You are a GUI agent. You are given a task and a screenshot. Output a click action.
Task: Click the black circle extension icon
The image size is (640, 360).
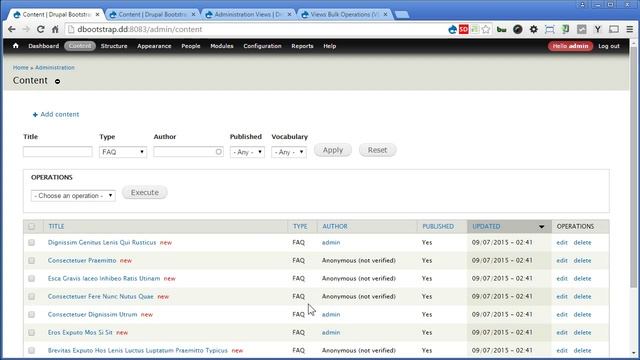tap(518, 29)
